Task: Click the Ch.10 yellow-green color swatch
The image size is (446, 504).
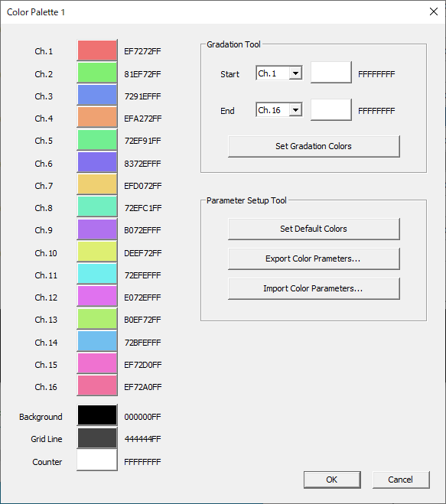Action: click(97, 252)
